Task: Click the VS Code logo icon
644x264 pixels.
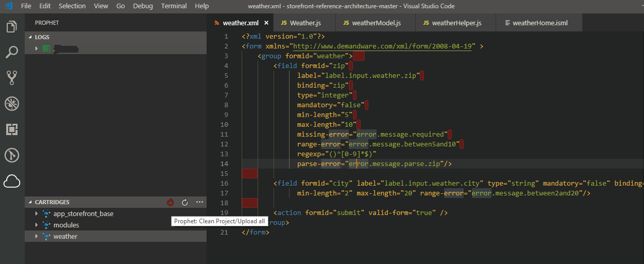Action: click(8, 6)
